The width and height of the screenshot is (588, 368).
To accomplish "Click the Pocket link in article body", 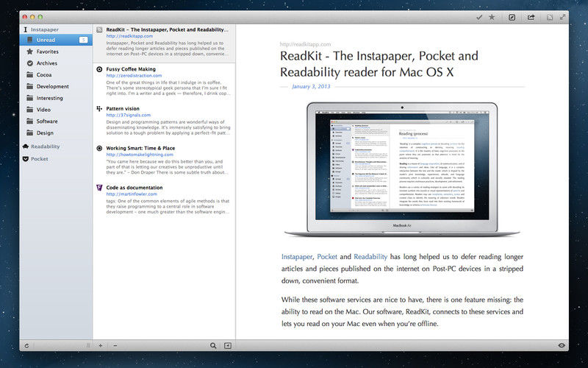I will pyautogui.click(x=327, y=257).
